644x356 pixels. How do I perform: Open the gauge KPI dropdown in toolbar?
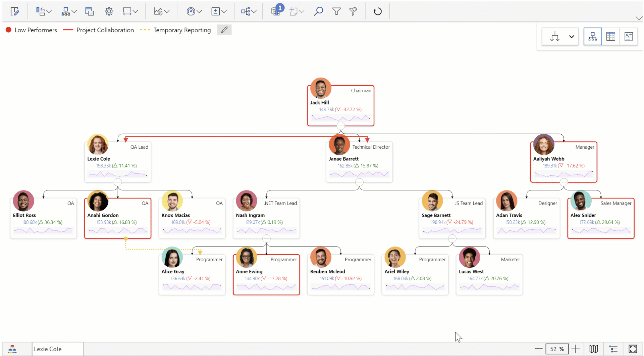tap(194, 11)
